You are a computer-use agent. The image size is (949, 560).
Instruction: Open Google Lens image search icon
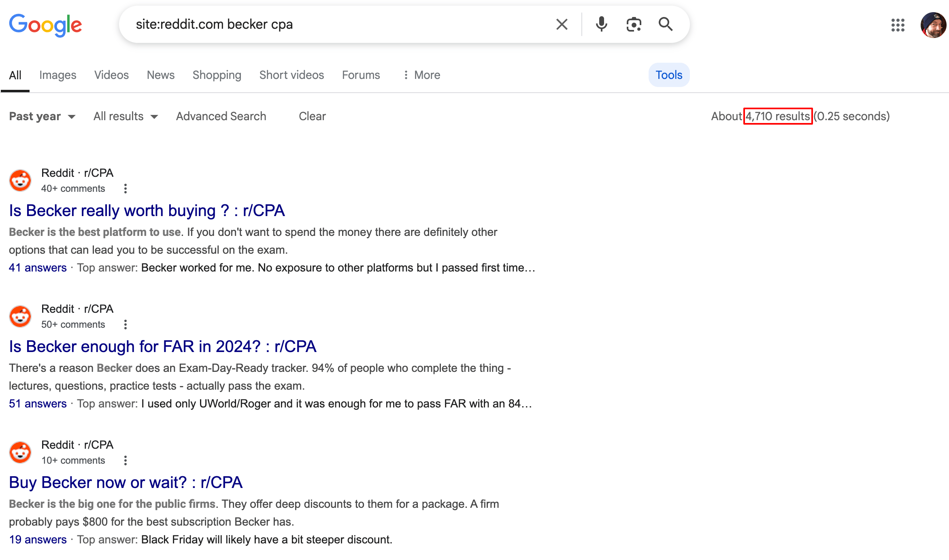point(634,24)
